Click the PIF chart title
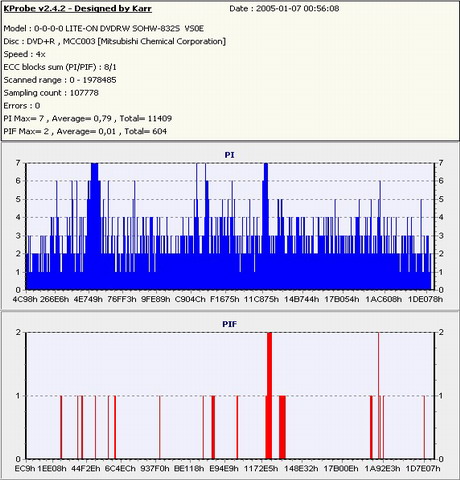 coord(229,324)
